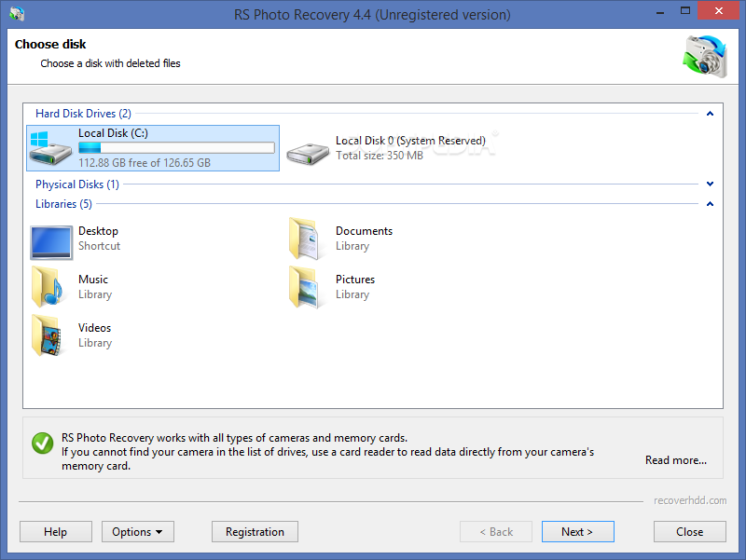The image size is (746, 560).
Task: Click the disabled Back button
Action: point(496,531)
